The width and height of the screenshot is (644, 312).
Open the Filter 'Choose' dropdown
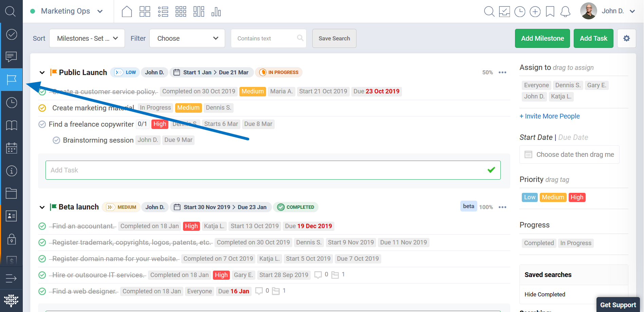tap(187, 38)
